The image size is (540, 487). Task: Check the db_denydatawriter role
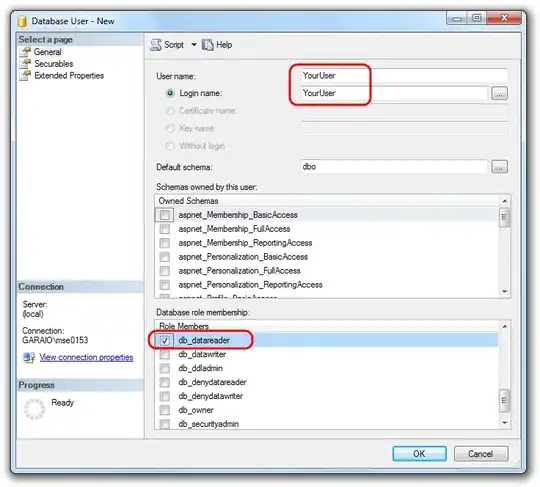point(165,396)
